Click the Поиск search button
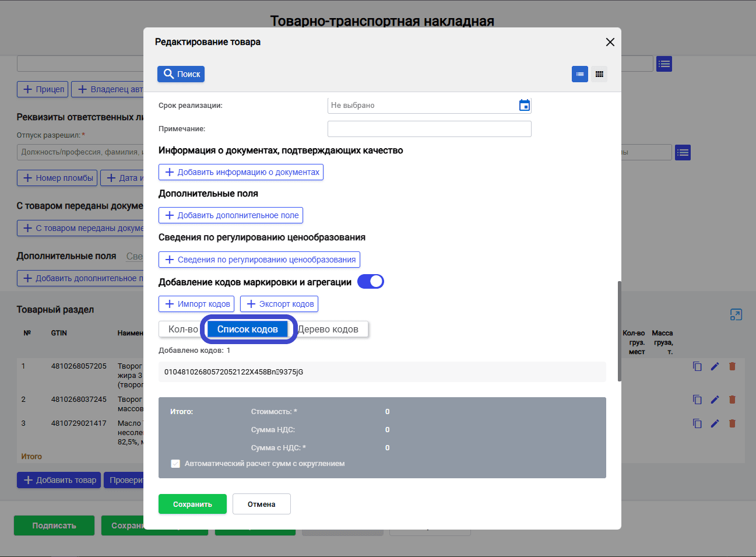The image size is (756, 557). tap(181, 74)
